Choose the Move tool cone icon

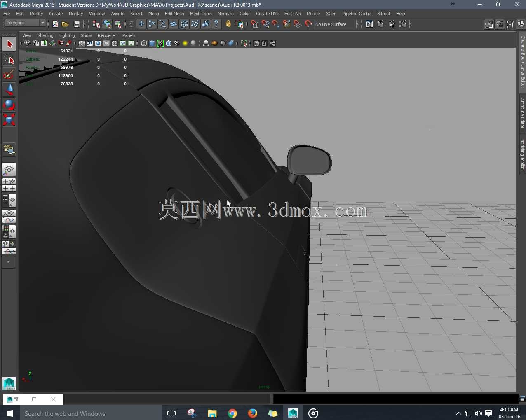click(9, 90)
